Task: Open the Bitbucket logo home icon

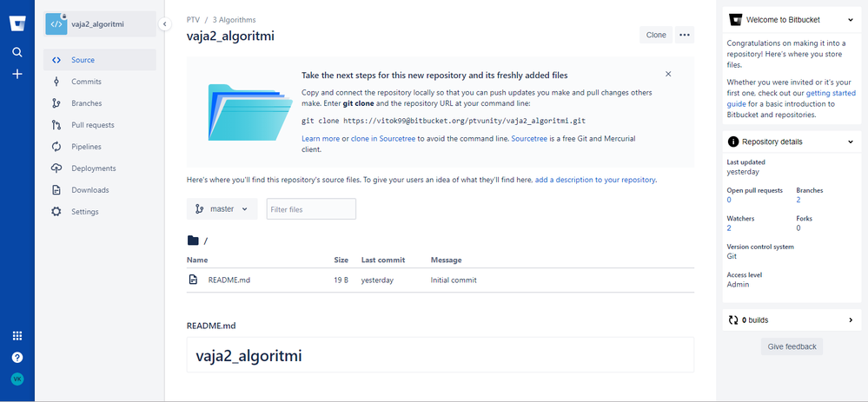Action: point(17,23)
